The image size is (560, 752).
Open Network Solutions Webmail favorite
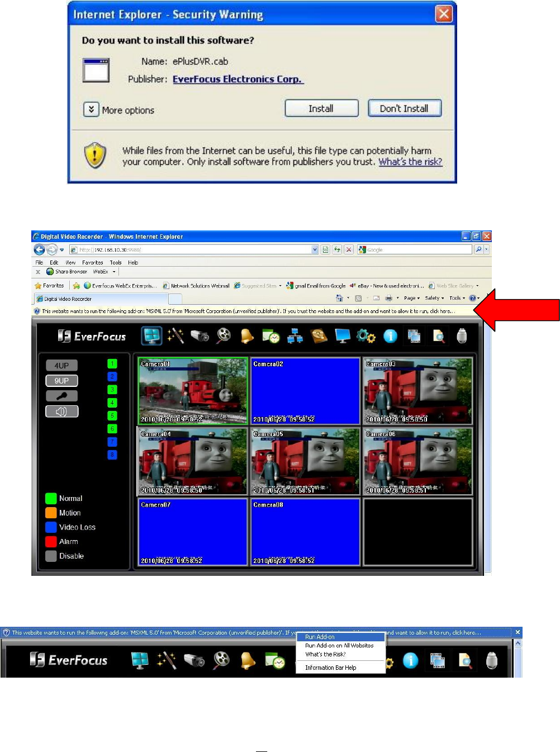196,286
